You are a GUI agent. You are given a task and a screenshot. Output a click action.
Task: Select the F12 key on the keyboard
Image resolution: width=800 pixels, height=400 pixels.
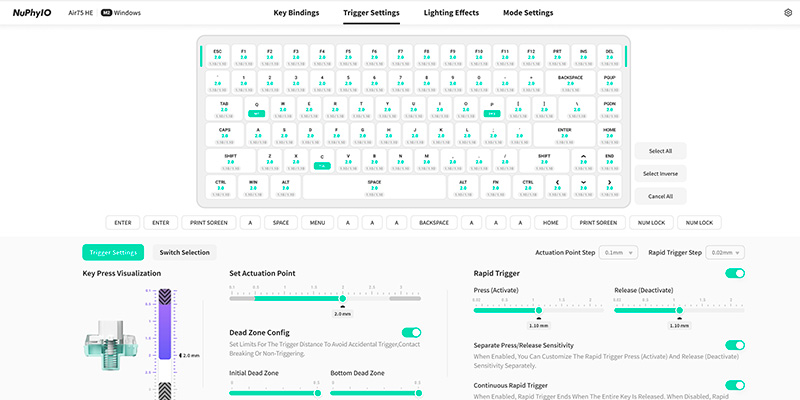[531, 56]
